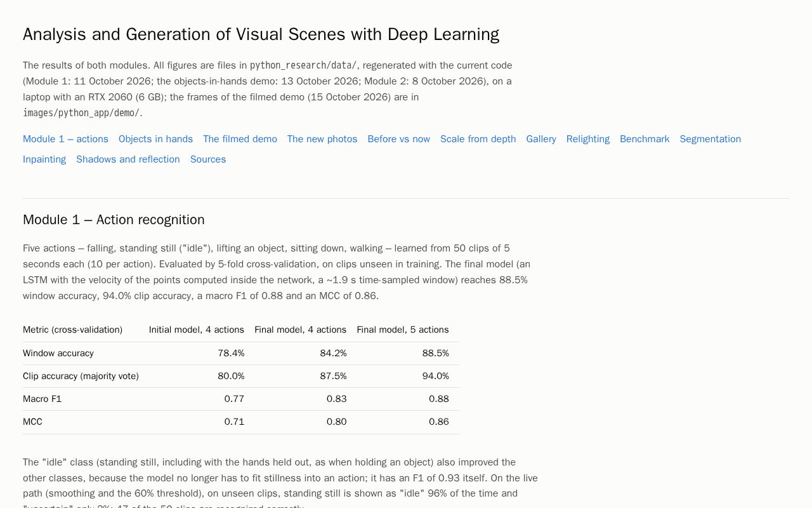Click the 84.2% table cell
Screen dimensions: 812x508
[x=333, y=353]
